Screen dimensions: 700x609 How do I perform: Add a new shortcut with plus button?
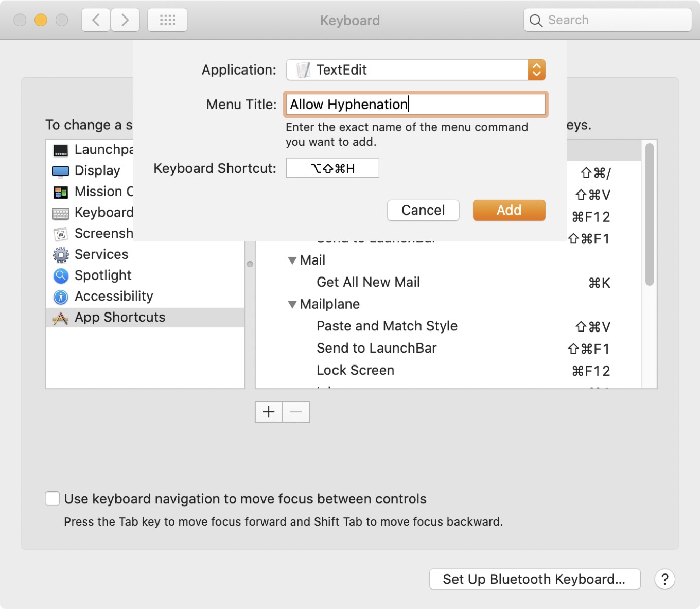tap(269, 412)
